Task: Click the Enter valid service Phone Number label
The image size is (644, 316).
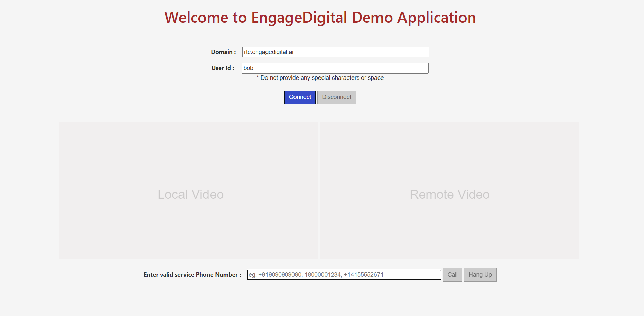Action: 192,275
